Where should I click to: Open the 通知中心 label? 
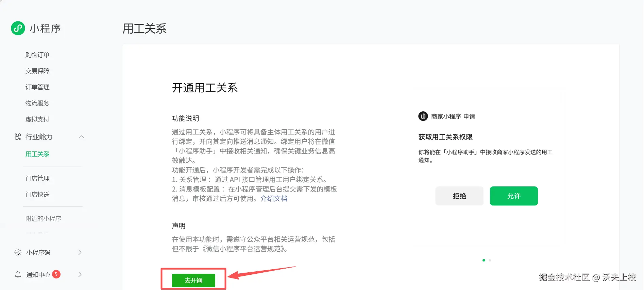[x=38, y=274]
